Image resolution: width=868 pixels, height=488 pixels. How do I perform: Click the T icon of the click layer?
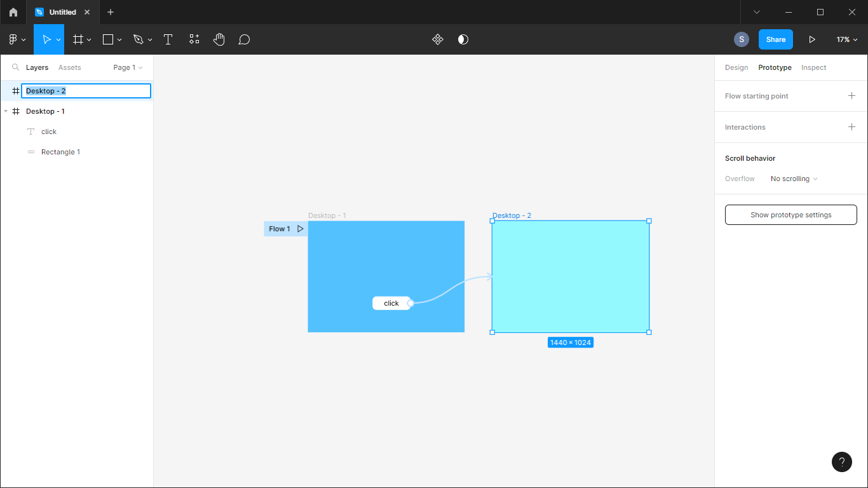point(31,132)
